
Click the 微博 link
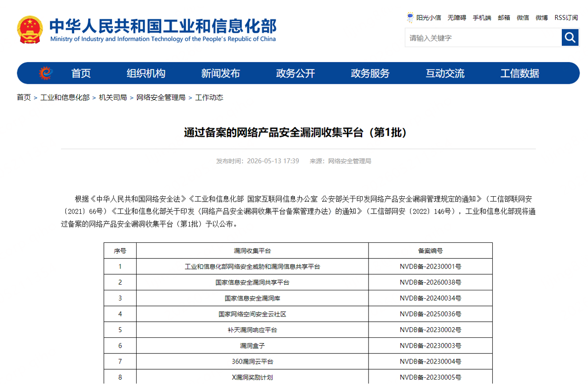tap(541, 18)
